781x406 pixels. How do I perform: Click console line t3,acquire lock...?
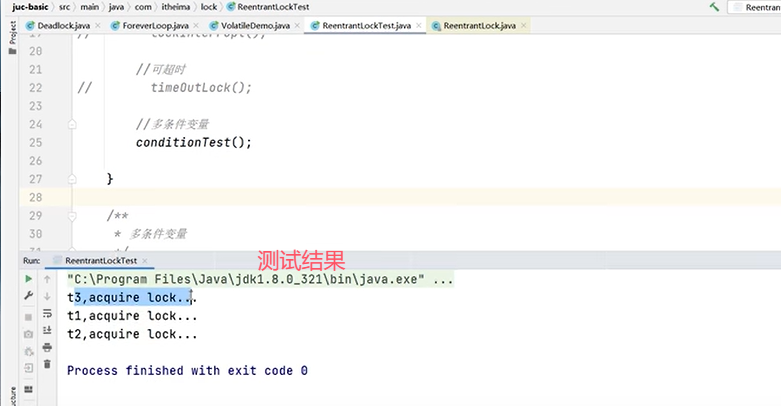132,298
